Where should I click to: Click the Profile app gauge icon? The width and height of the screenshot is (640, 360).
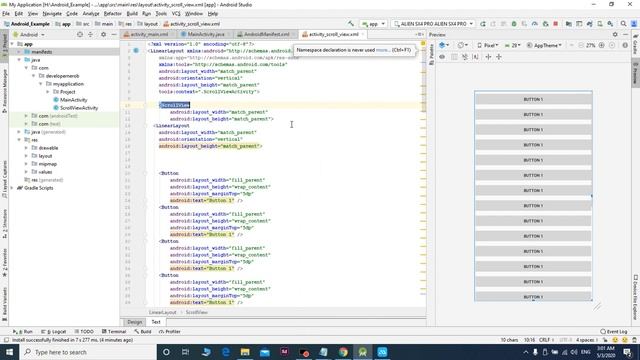coord(535,24)
